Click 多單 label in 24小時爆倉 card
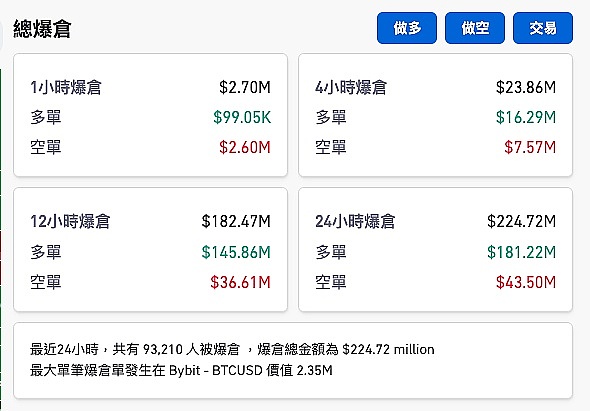The height and width of the screenshot is (411, 590). (331, 252)
